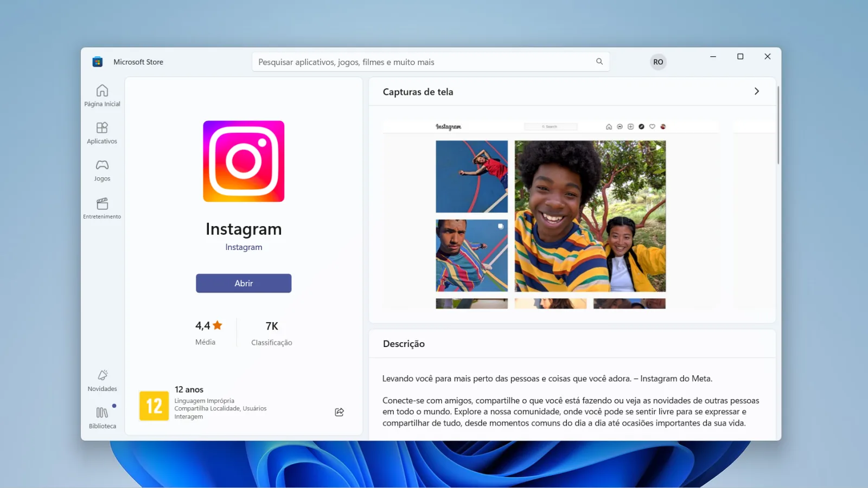The image size is (868, 488).
Task: Click the Microsoft Store logo icon
Action: coord(98,62)
